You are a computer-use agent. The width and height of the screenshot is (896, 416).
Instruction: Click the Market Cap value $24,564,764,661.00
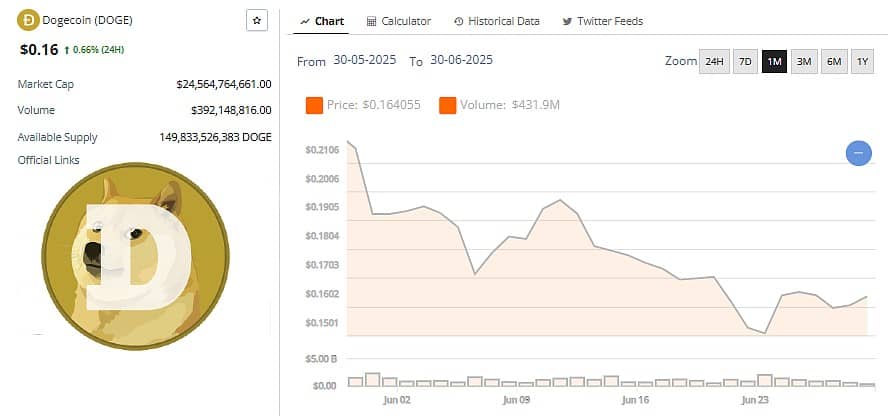coord(224,85)
